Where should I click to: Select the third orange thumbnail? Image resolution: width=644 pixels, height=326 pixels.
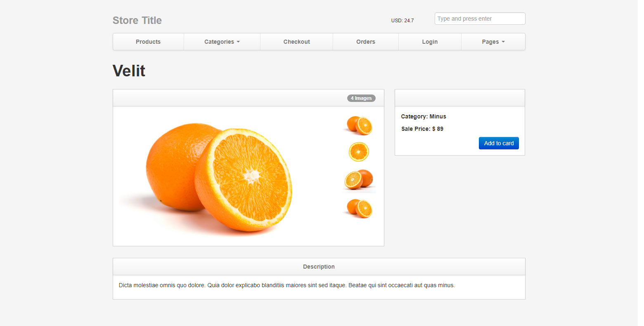[x=359, y=180]
